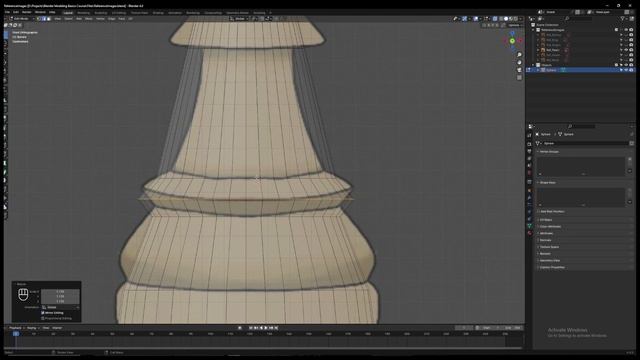This screenshot has width=640, height=360.
Task: Open Orientation dropdown in Resize panel
Action: point(60,307)
